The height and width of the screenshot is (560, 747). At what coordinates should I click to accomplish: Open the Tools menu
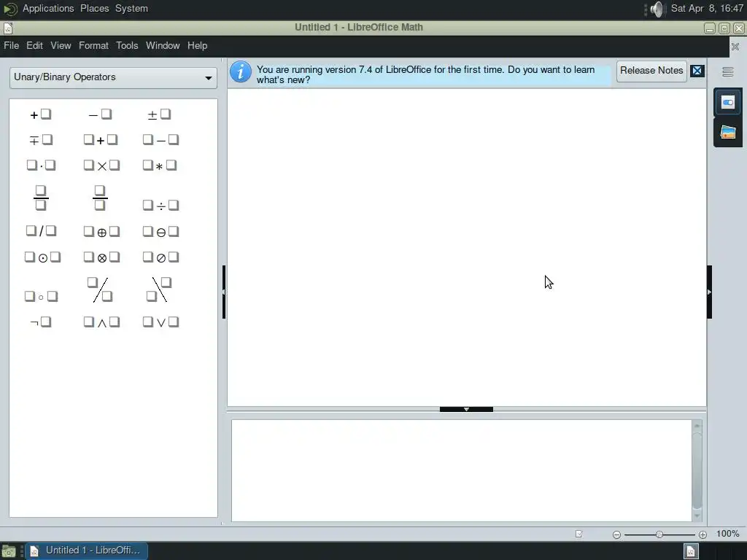pyautogui.click(x=127, y=46)
